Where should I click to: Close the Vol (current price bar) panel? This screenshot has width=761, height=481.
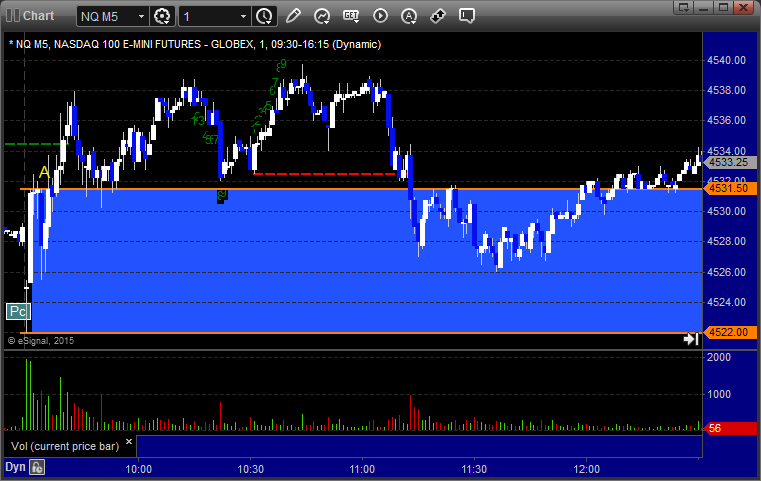(129, 442)
